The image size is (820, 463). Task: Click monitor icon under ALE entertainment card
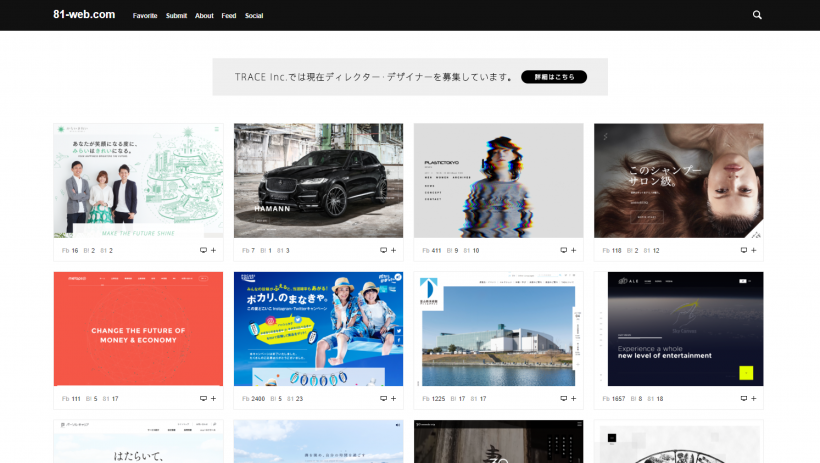[x=743, y=398]
